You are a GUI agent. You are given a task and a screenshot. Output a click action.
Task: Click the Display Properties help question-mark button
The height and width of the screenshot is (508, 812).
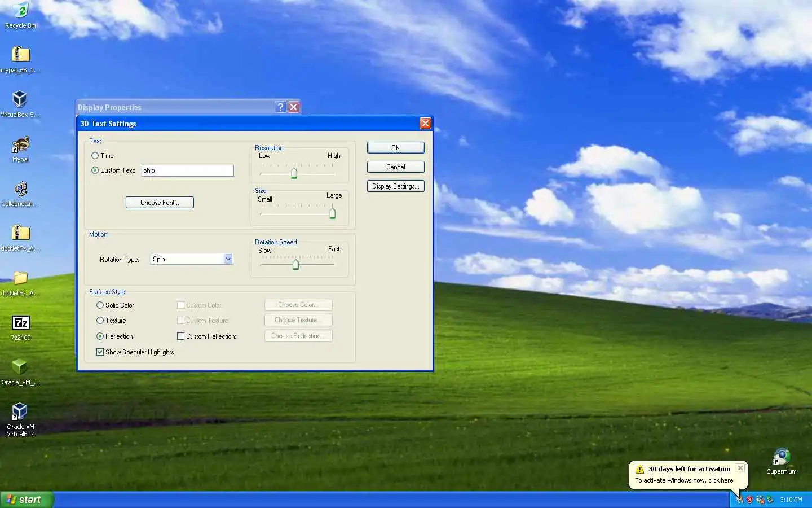pyautogui.click(x=280, y=107)
